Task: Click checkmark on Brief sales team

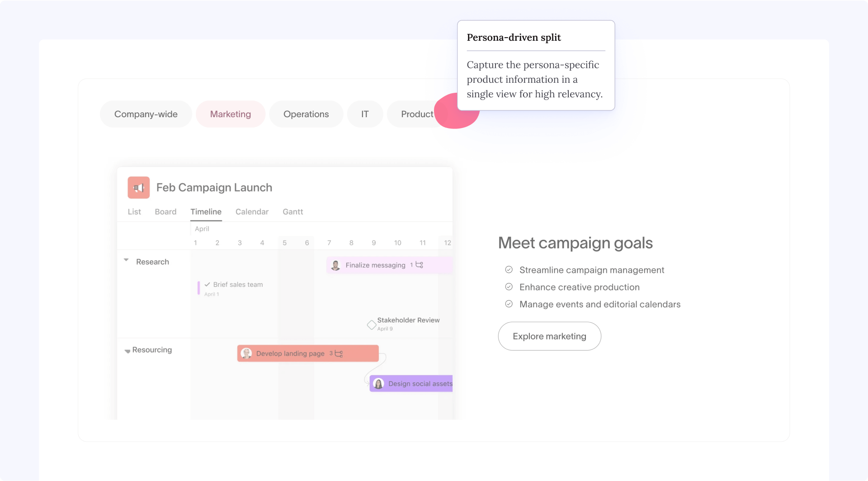Action: click(207, 285)
